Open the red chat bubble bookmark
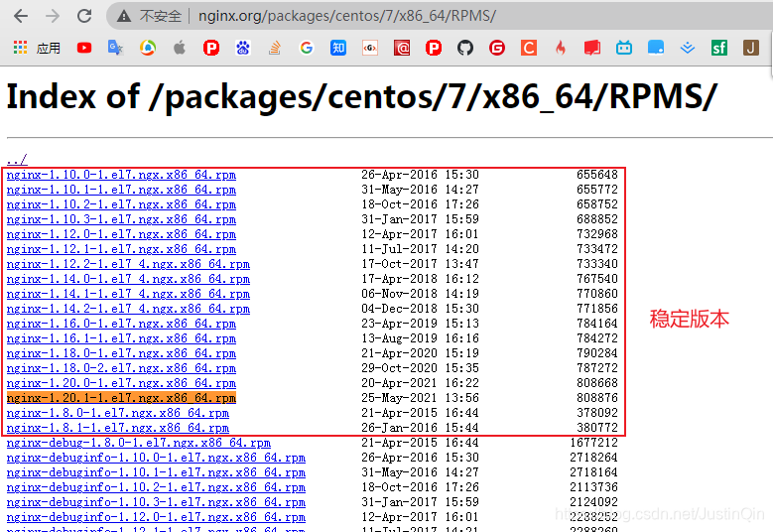Viewport: 773px width, 532px height. click(592, 48)
